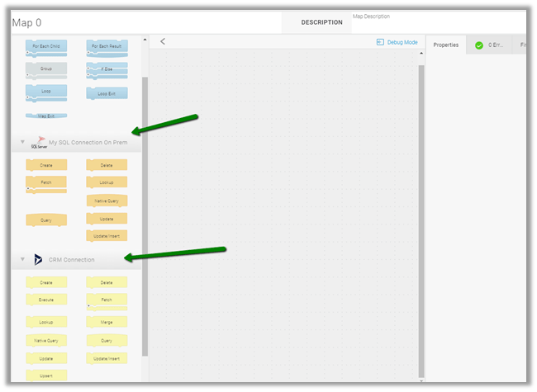
Task: Choose the Group block
Action: (x=46, y=70)
